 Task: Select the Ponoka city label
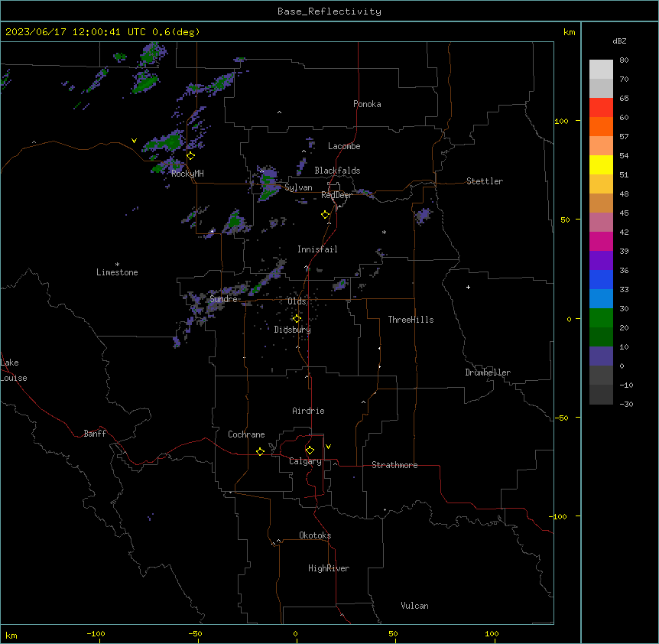(367, 104)
